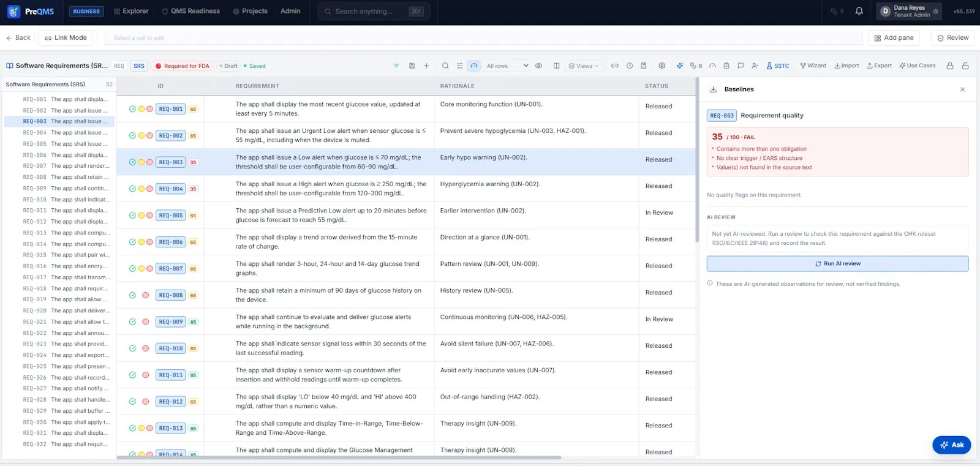
Task: Click the book icon beside Software Requirements title
Action: [x=10, y=66]
